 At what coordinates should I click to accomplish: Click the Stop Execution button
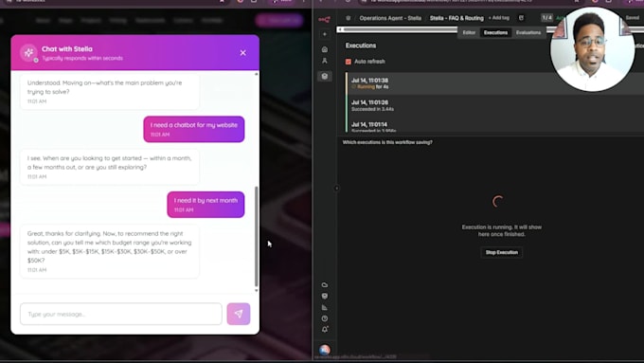(502, 252)
